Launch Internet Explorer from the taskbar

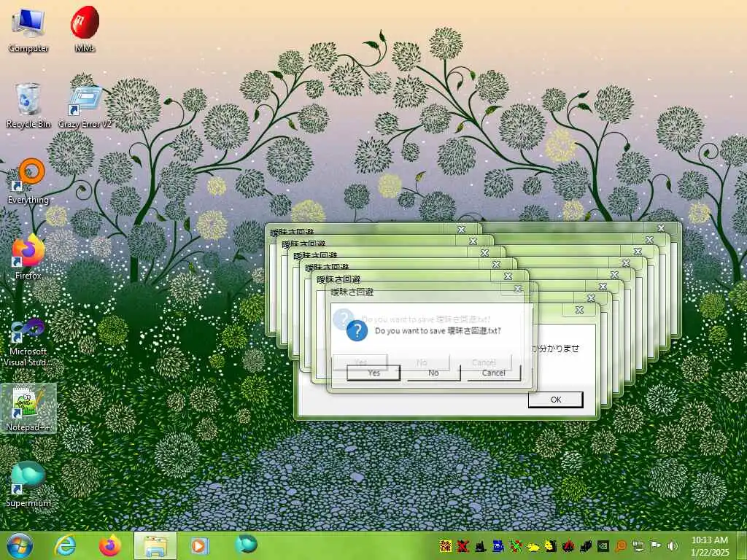(65, 545)
